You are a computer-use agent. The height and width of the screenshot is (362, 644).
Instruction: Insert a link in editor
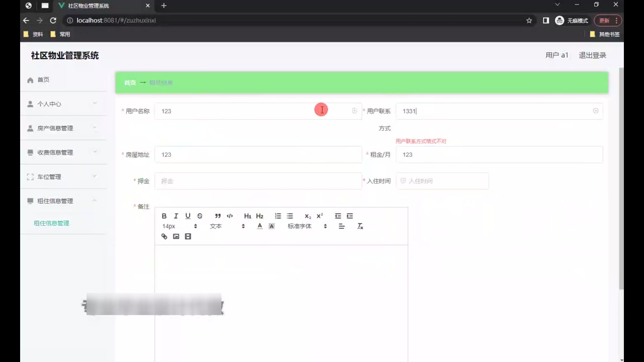point(164,236)
